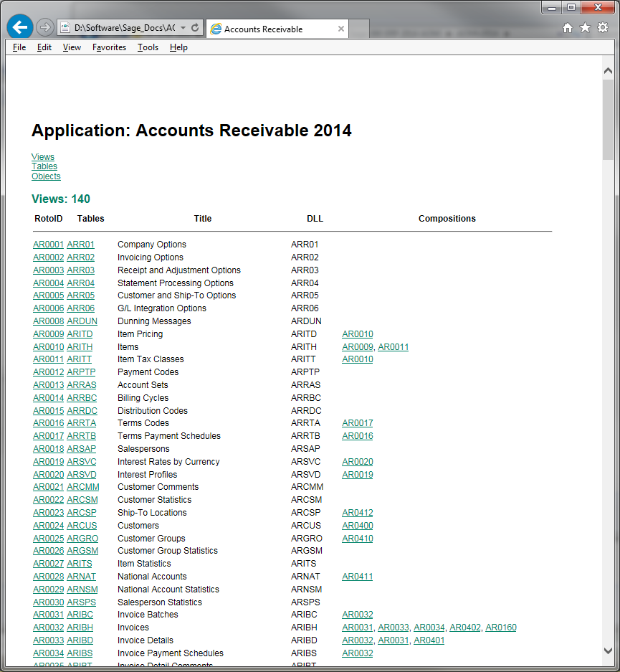The image size is (620, 672).
Task: Open AR0010 composition in Item Pricing row
Action: click(x=358, y=334)
